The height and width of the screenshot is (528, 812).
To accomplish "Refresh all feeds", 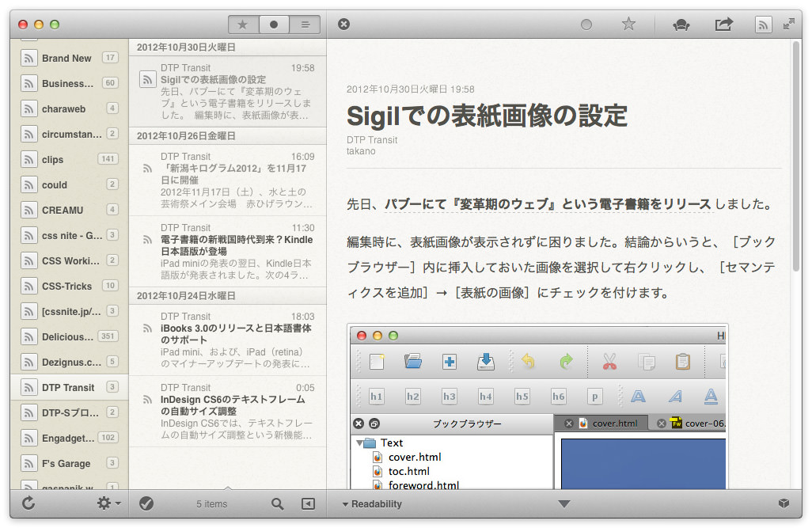I will click(28, 503).
